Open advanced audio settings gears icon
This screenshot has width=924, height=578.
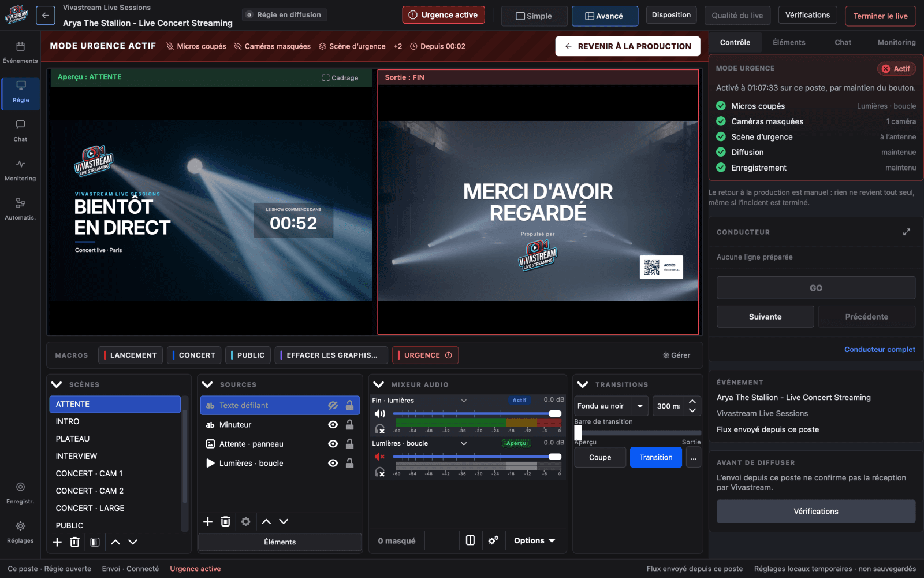(493, 540)
